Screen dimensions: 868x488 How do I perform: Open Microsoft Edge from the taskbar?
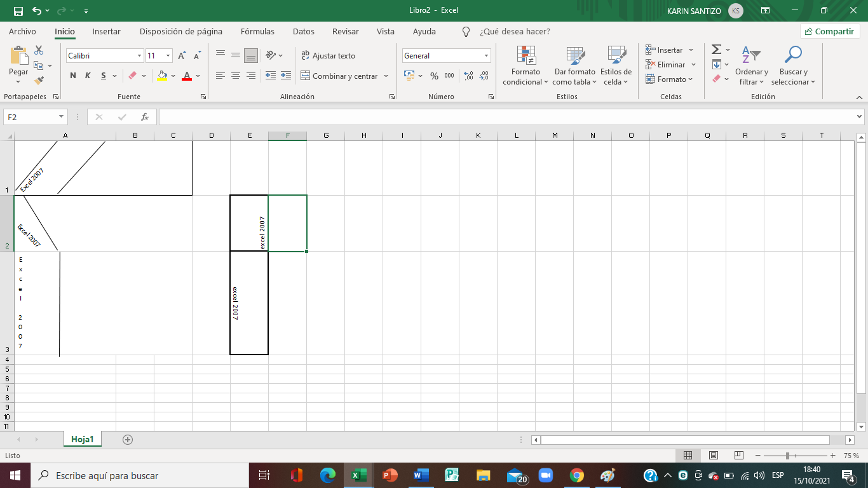point(328,475)
